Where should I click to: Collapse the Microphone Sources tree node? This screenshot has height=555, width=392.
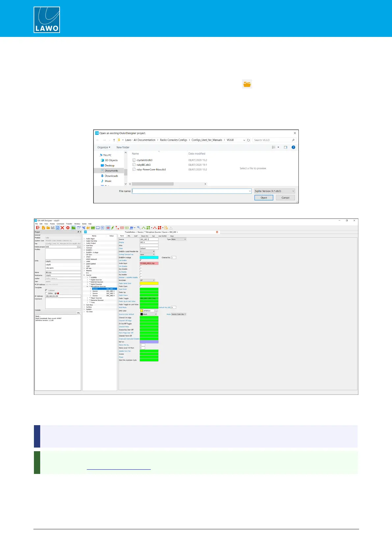[x=87, y=286]
